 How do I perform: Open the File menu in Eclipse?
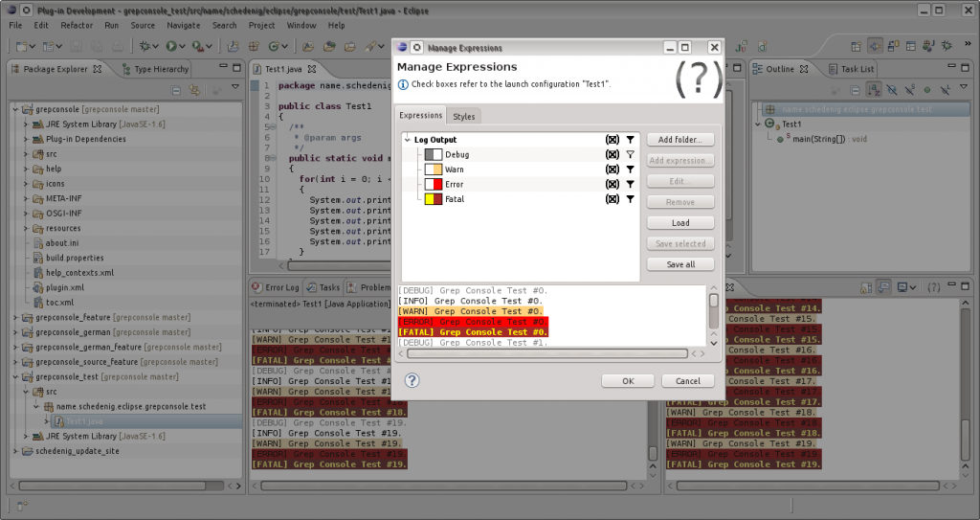(15, 25)
